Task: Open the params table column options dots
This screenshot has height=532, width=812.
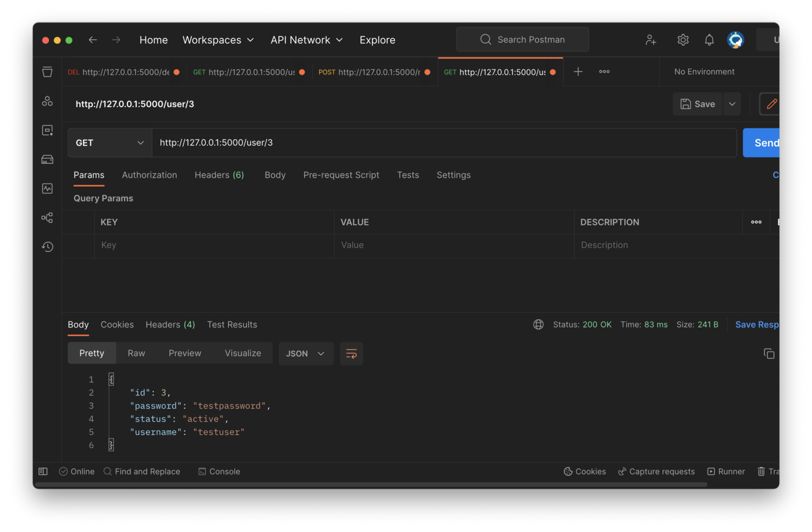Action: coord(756,222)
